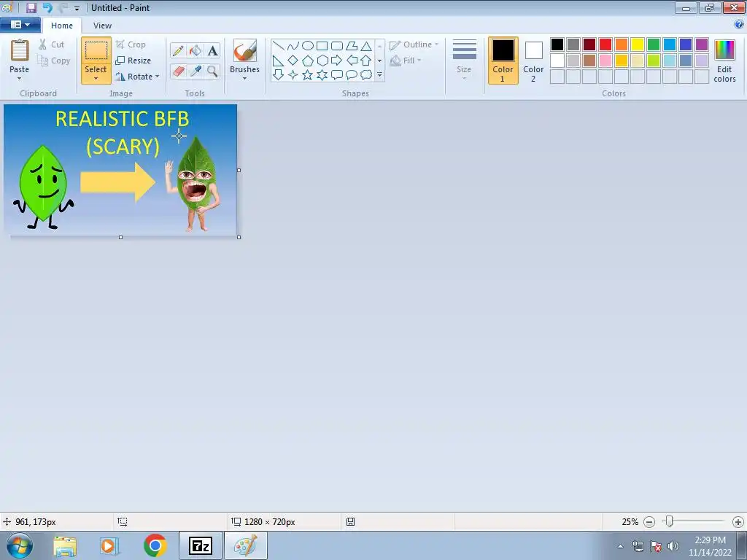Activate Color 2 background selector

[533, 61]
